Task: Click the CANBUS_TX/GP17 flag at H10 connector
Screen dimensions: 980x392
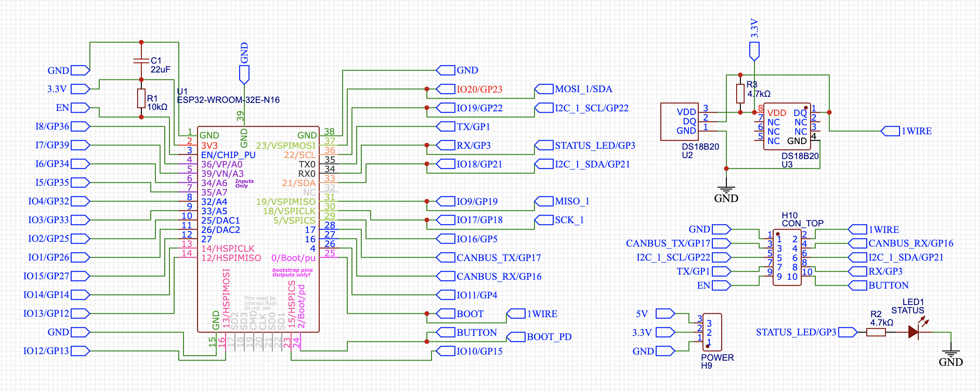Action: click(679, 243)
